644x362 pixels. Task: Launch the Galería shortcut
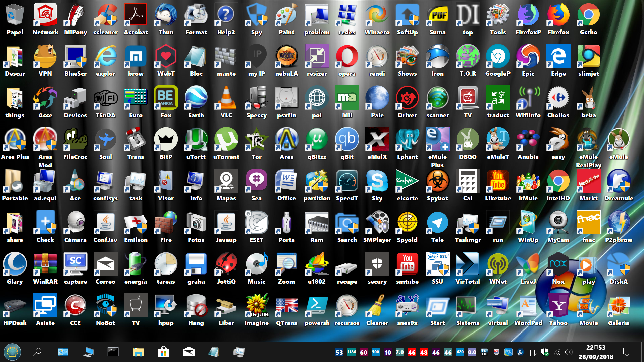619,310
